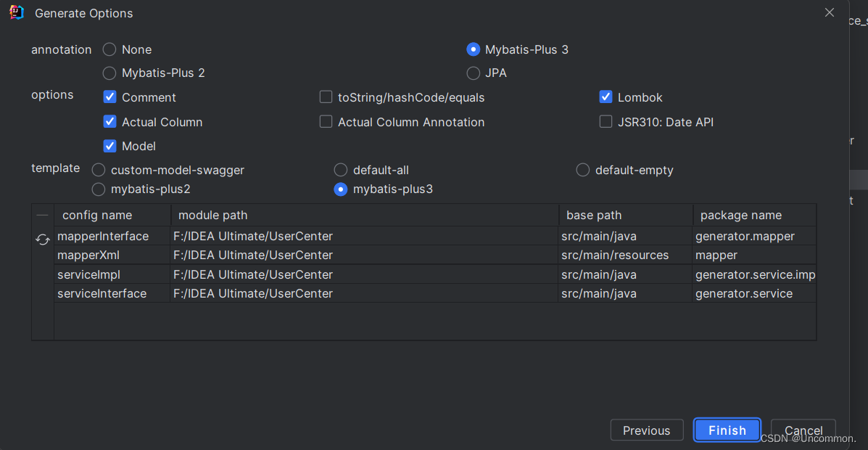Choose the default-empty template
The width and height of the screenshot is (868, 450).
pos(583,170)
